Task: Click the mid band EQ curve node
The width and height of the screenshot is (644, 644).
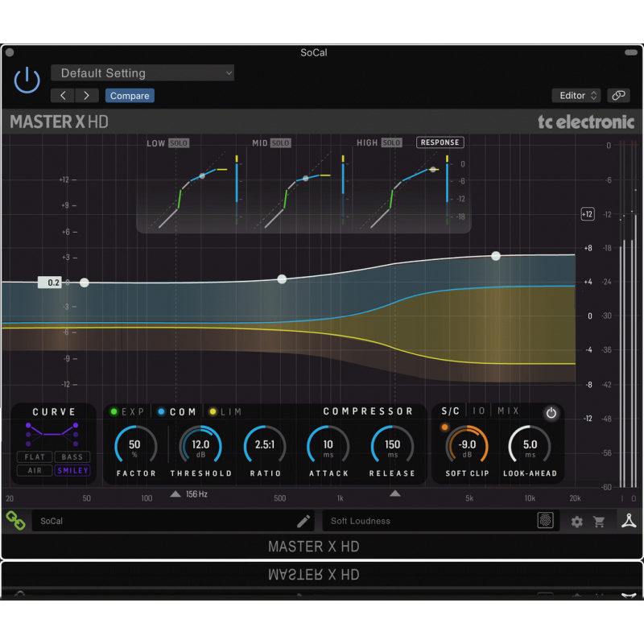Action: pyautogui.click(x=282, y=279)
